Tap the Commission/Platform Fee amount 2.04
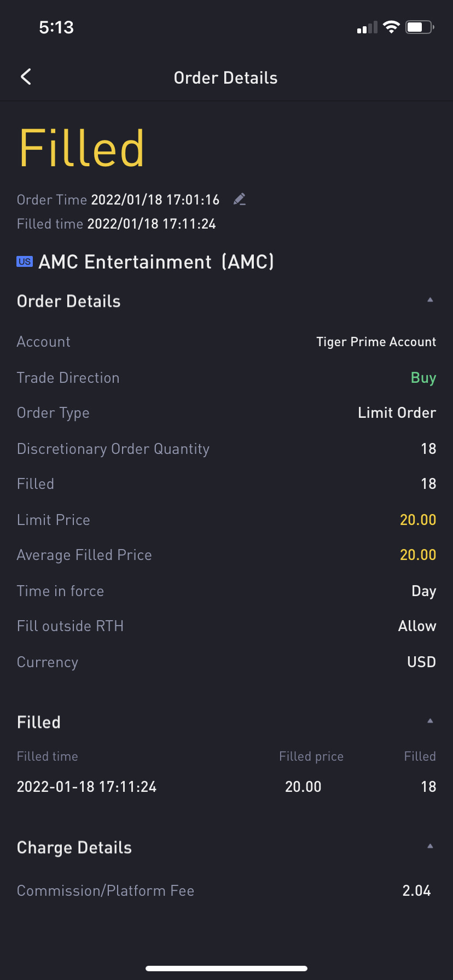The image size is (453, 980). click(x=416, y=891)
